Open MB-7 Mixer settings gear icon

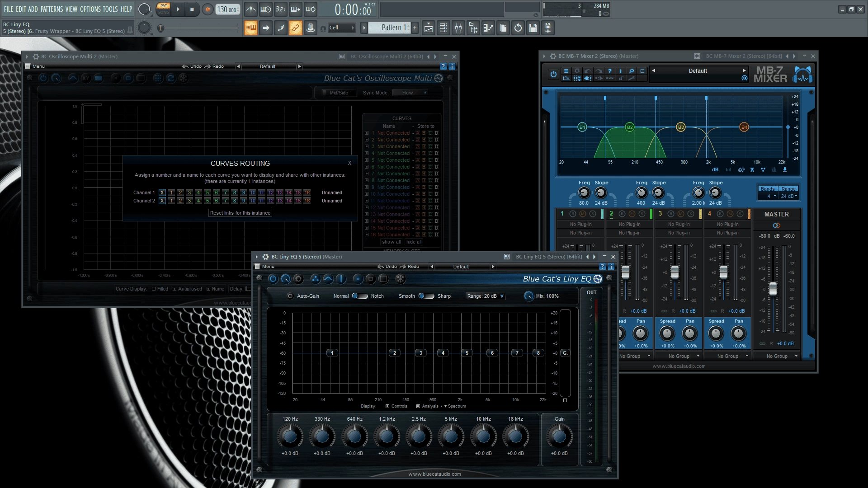pyautogui.click(x=577, y=71)
